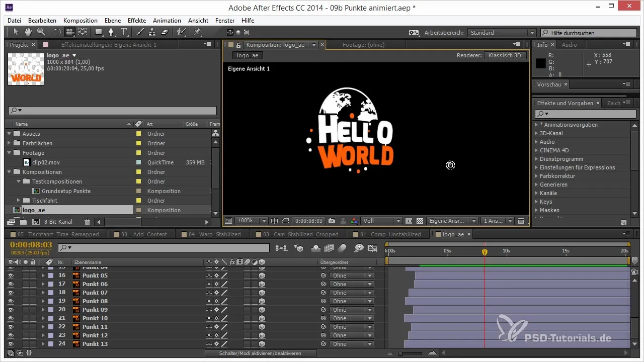Image resolution: width=644 pixels, height=362 pixels.
Task: Click the motion blur timeline icon
Action: pyautogui.click(x=342, y=248)
